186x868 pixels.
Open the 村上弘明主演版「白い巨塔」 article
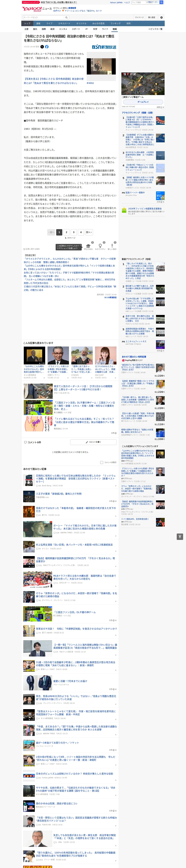(74, 545)
